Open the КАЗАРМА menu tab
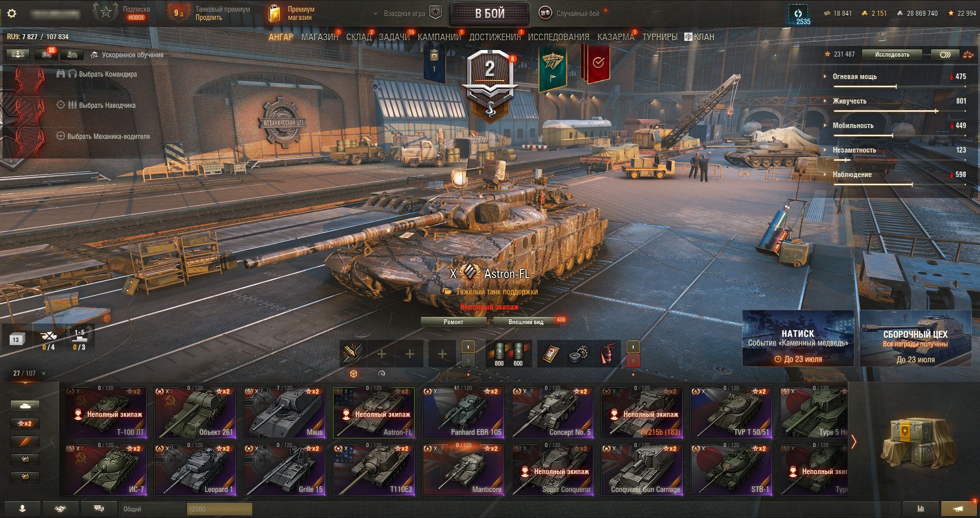This screenshot has width=980, height=518. click(x=615, y=37)
